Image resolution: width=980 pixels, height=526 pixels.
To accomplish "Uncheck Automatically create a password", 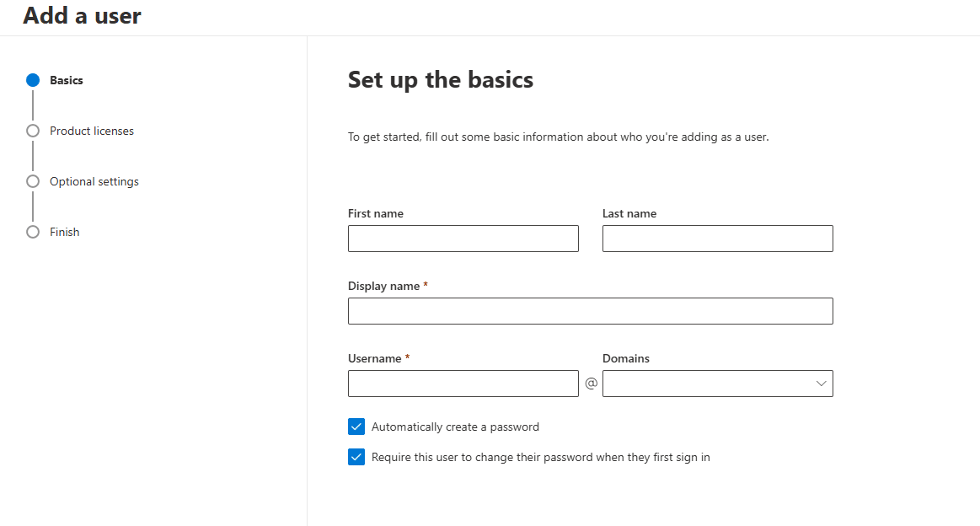I will [x=356, y=427].
